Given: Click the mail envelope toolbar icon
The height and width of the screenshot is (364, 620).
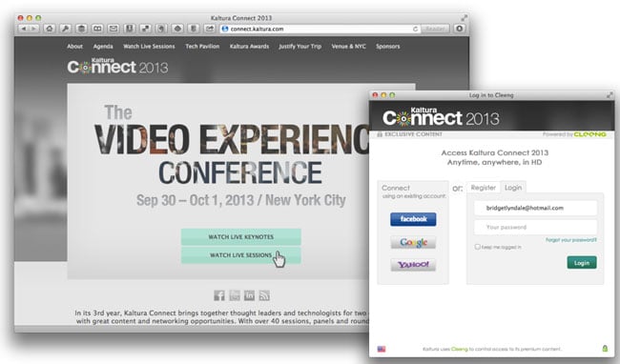Looking at the screenshot, I should pyautogui.click(x=114, y=29).
